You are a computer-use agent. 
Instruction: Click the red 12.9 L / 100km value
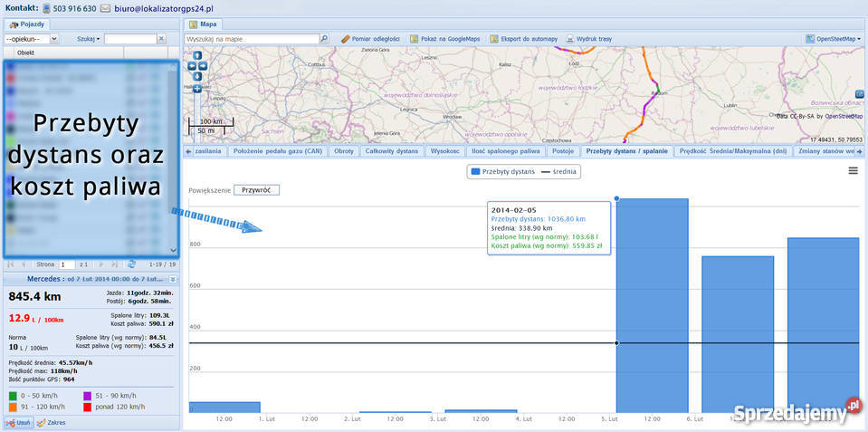pyautogui.click(x=36, y=319)
